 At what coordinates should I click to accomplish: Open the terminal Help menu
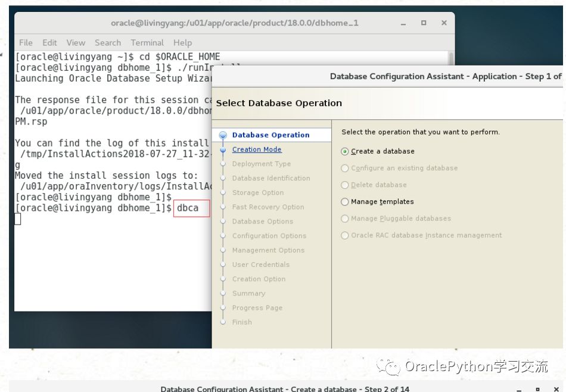coord(182,42)
